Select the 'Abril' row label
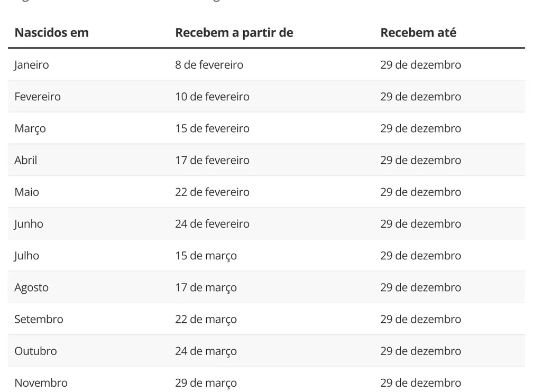This screenshot has width=533, height=392. pyautogui.click(x=26, y=160)
